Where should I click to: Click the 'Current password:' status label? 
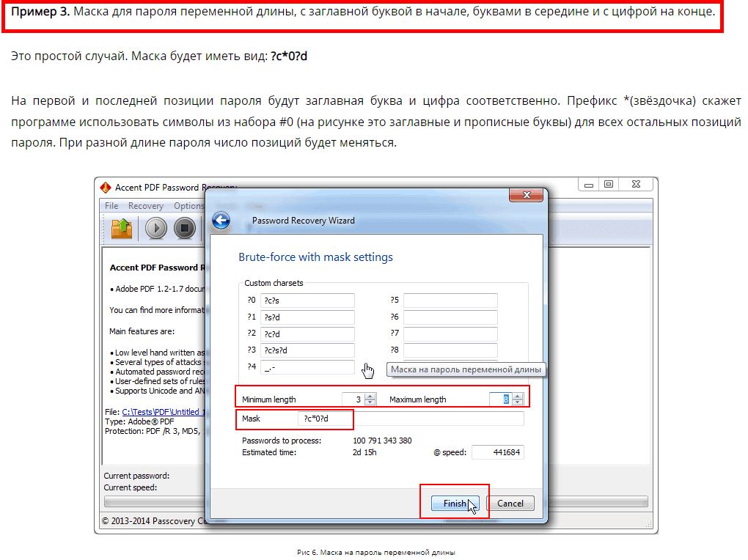pyautogui.click(x=136, y=476)
